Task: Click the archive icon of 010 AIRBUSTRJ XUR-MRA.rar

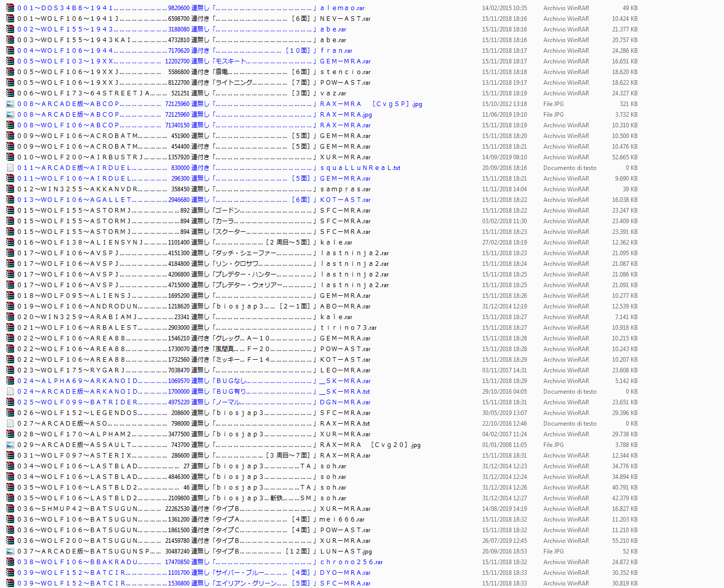Action: (10, 157)
